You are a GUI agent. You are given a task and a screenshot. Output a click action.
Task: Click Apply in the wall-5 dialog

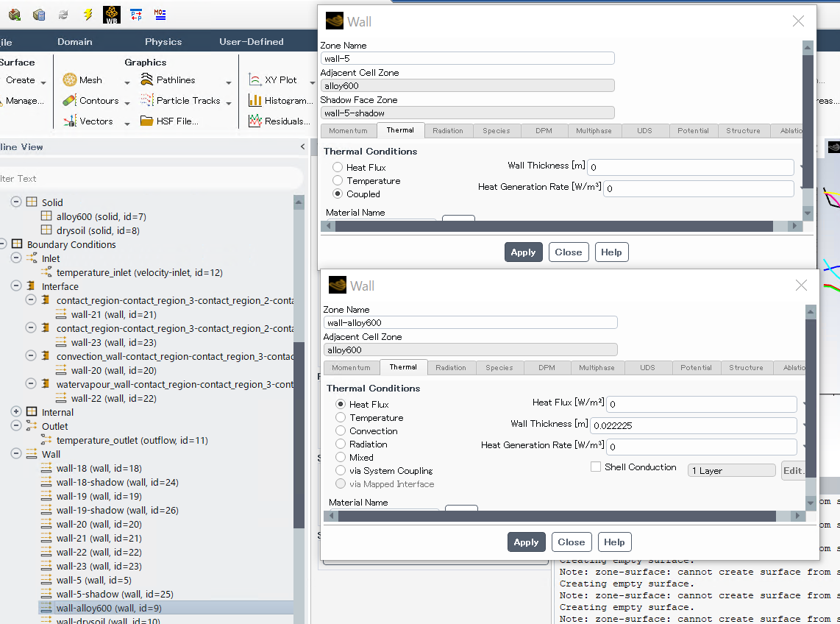pyautogui.click(x=523, y=252)
